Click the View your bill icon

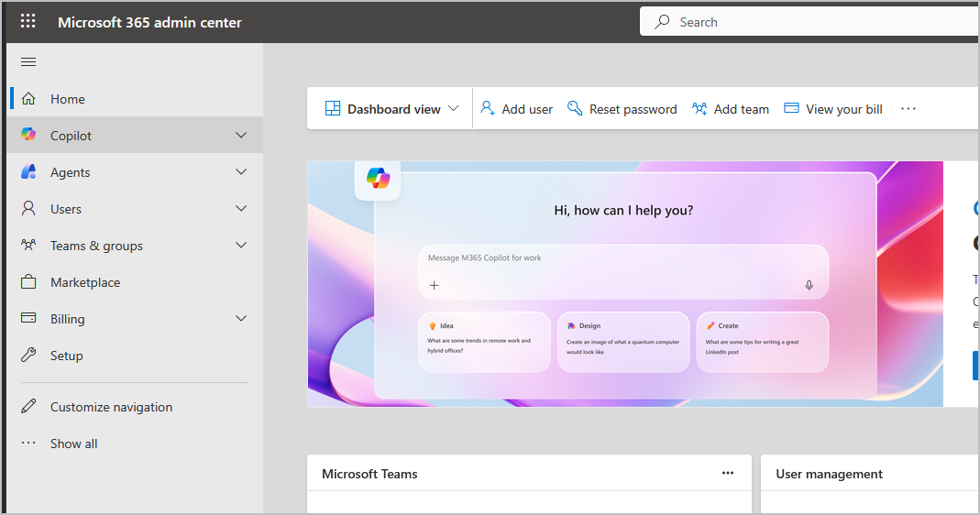[x=791, y=109]
